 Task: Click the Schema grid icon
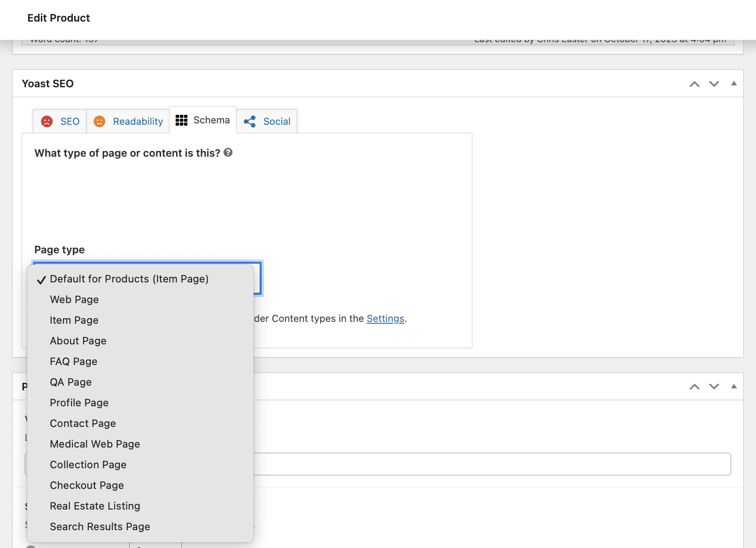click(x=182, y=121)
